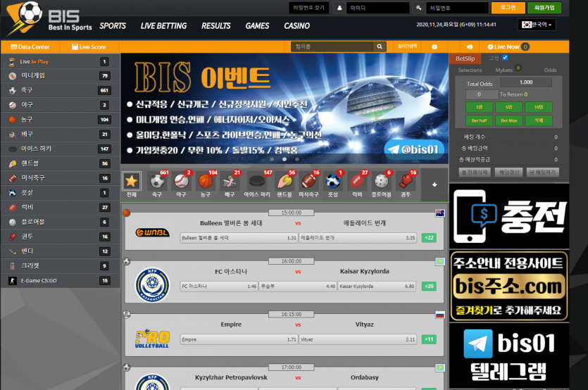Filter by 플로어볼 icon in sport bar

coord(382,182)
